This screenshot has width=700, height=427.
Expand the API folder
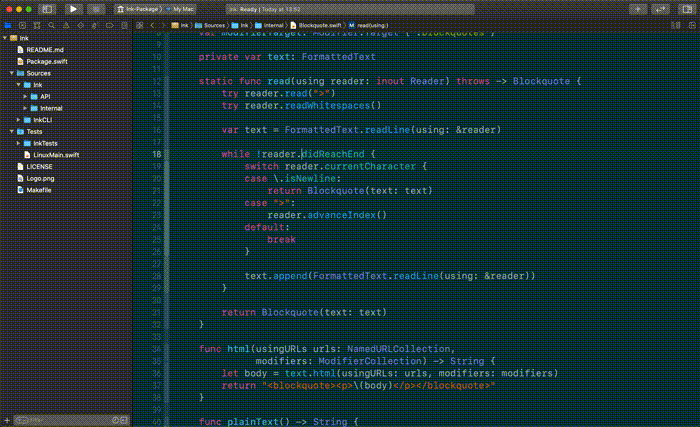click(25, 96)
